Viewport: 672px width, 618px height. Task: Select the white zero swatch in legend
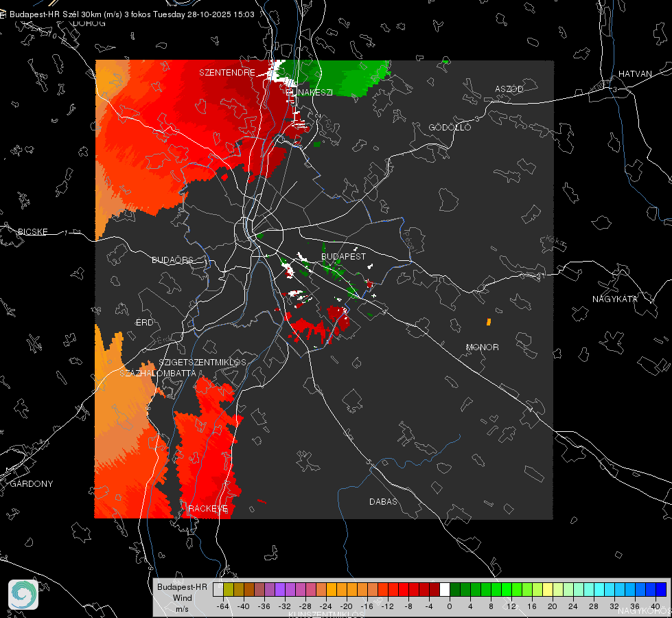point(445,589)
